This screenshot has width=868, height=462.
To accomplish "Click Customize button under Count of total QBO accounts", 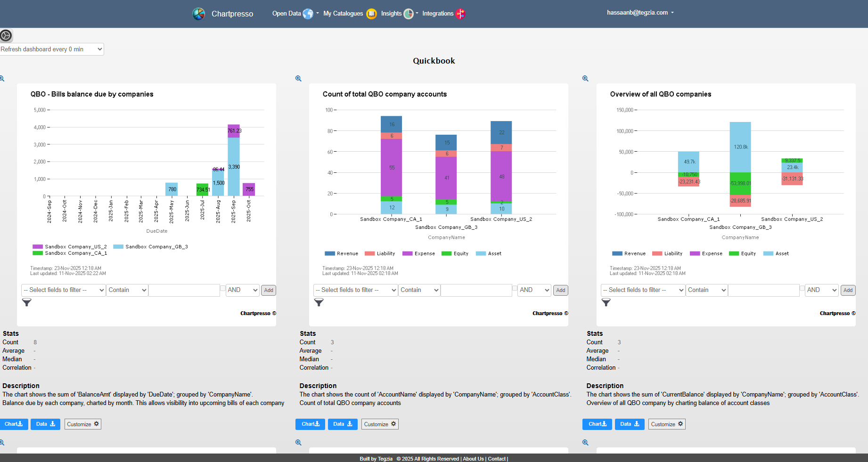I will tap(380, 424).
